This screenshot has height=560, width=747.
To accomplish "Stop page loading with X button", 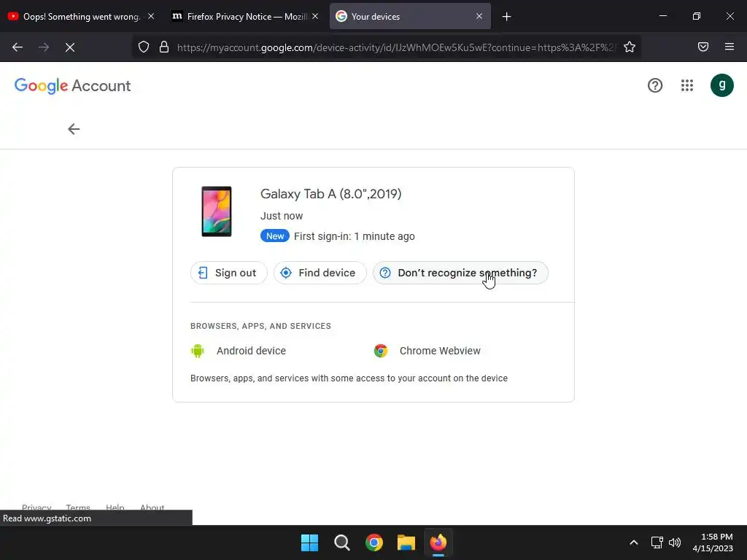I will coord(70,47).
